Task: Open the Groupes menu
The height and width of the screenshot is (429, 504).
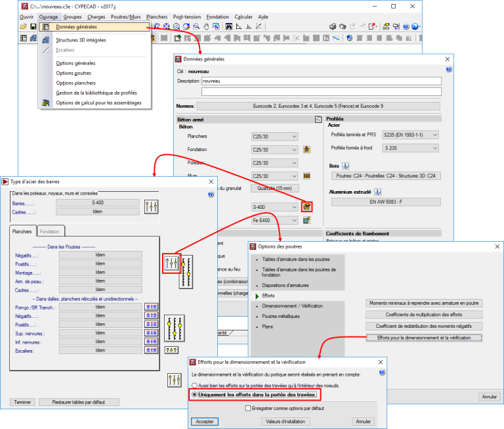Action: point(72,16)
